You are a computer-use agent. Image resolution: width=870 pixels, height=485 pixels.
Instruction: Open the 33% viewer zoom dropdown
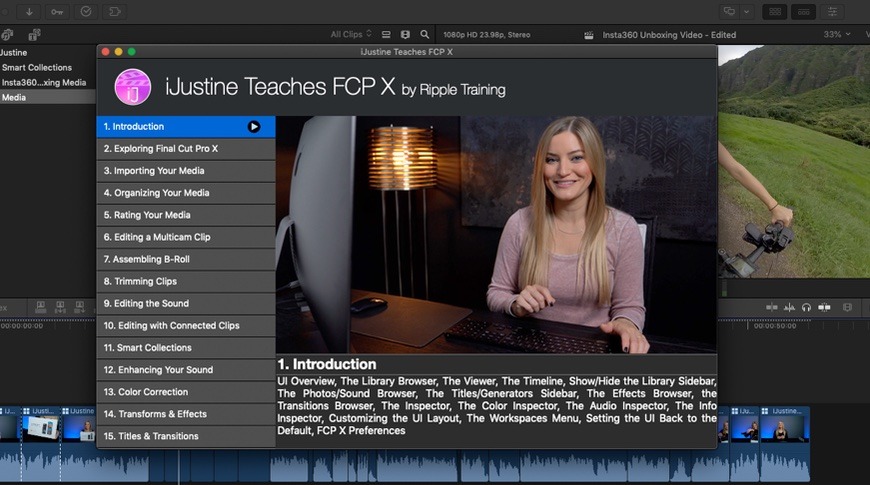pyautogui.click(x=837, y=34)
